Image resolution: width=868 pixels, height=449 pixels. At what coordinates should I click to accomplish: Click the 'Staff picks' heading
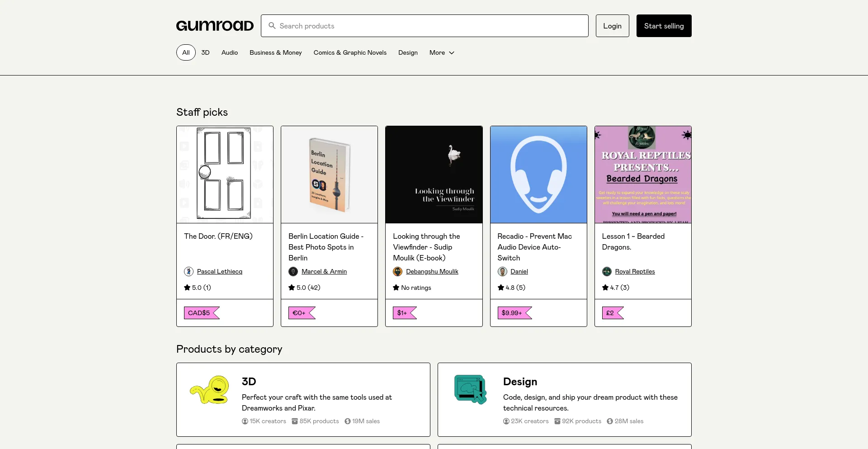pyautogui.click(x=202, y=112)
